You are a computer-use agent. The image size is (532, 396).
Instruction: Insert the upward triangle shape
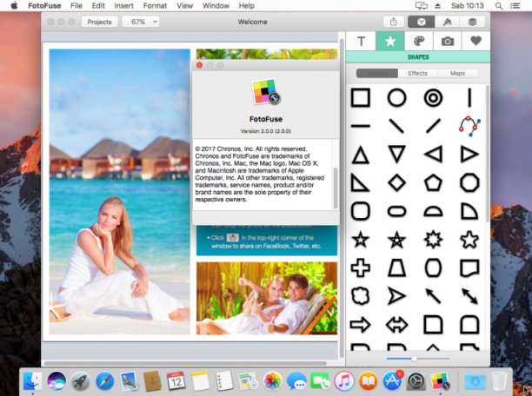361,155
